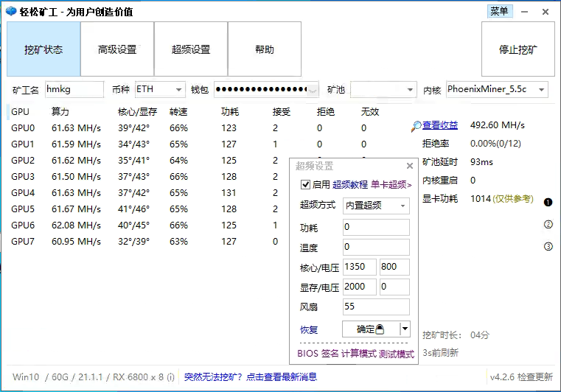The width and height of the screenshot is (561, 392).
Task: Open the 菜单 menu in title bar
Action: [499, 11]
